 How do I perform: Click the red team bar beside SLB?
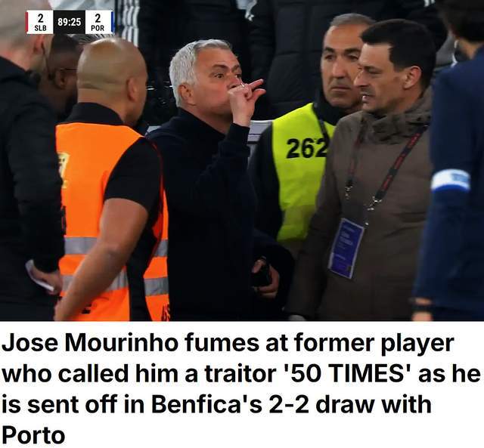[27, 22]
